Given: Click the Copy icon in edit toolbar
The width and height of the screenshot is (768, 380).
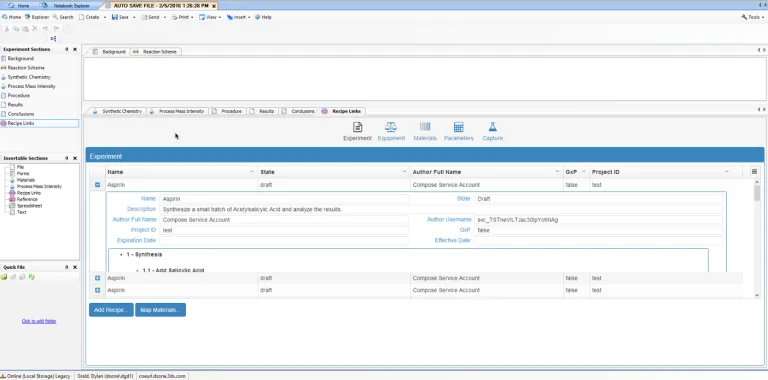Looking at the screenshot, I should click(x=16, y=29).
